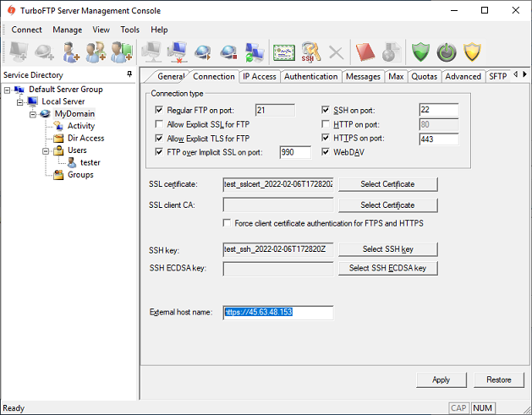
Task: Switch to the IP Access tab
Action: click(260, 77)
